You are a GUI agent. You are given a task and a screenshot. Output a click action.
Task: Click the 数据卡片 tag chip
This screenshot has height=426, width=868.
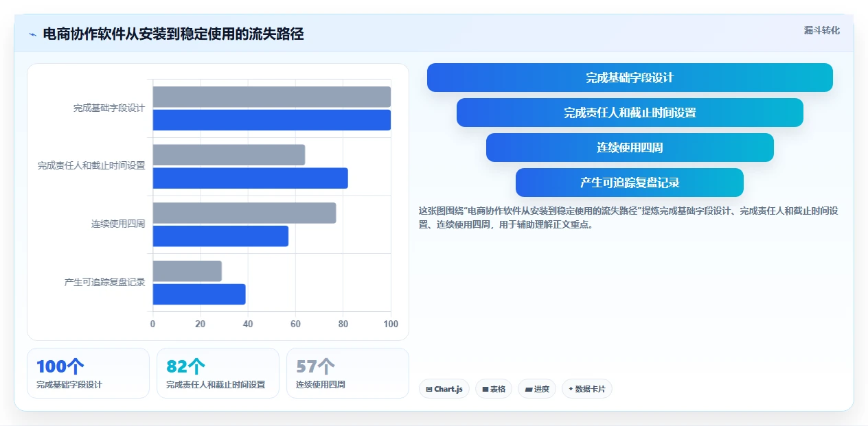587,389
